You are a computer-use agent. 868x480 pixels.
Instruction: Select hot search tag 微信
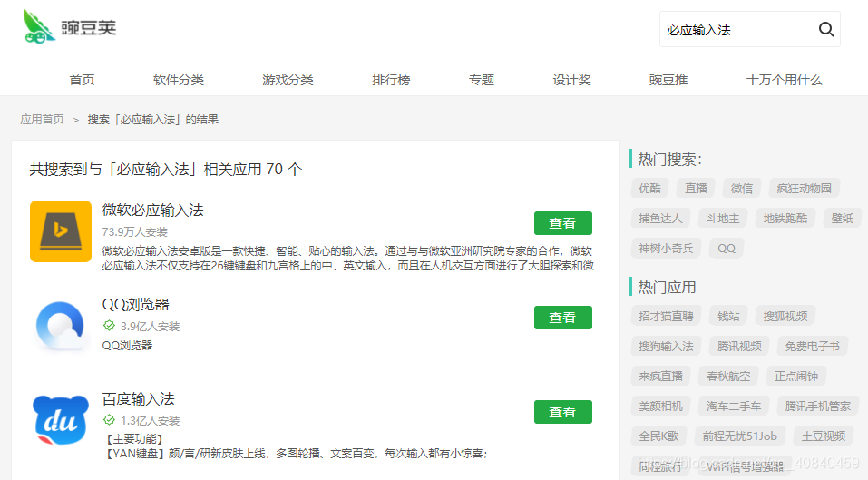pyautogui.click(x=742, y=188)
